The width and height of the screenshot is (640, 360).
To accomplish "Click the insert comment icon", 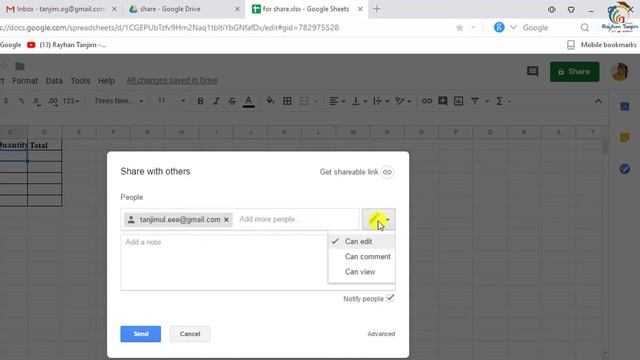I will (x=442, y=101).
